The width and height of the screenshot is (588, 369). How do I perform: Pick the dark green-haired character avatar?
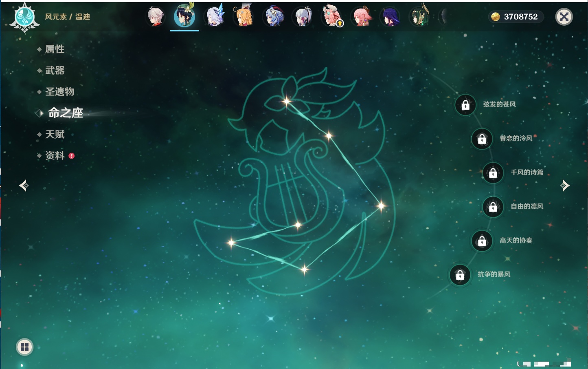419,17
